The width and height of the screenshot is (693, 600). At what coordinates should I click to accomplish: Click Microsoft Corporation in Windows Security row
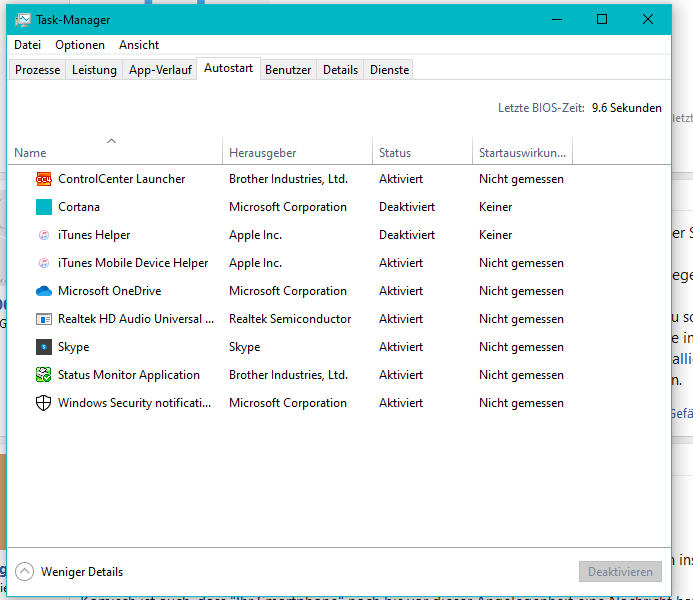(x=288, y=403)
